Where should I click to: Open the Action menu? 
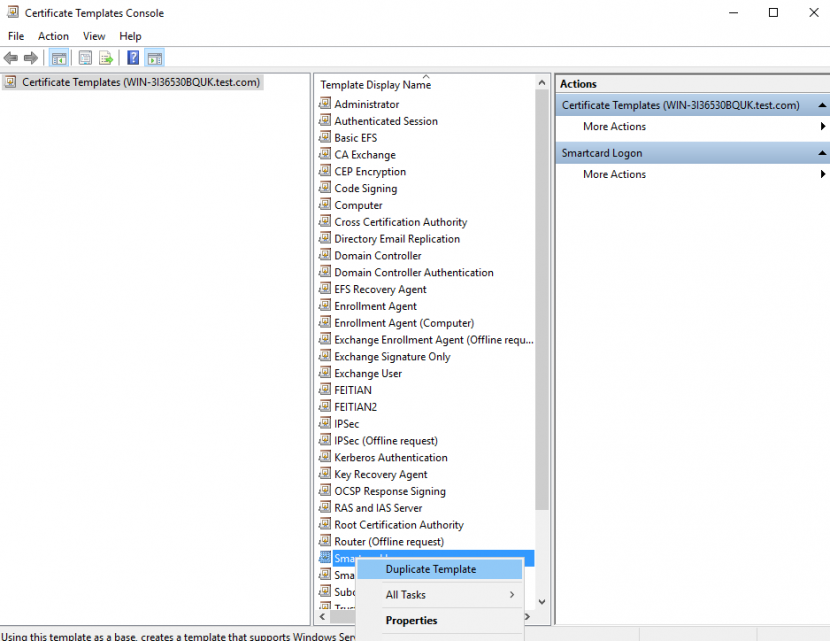53,35
